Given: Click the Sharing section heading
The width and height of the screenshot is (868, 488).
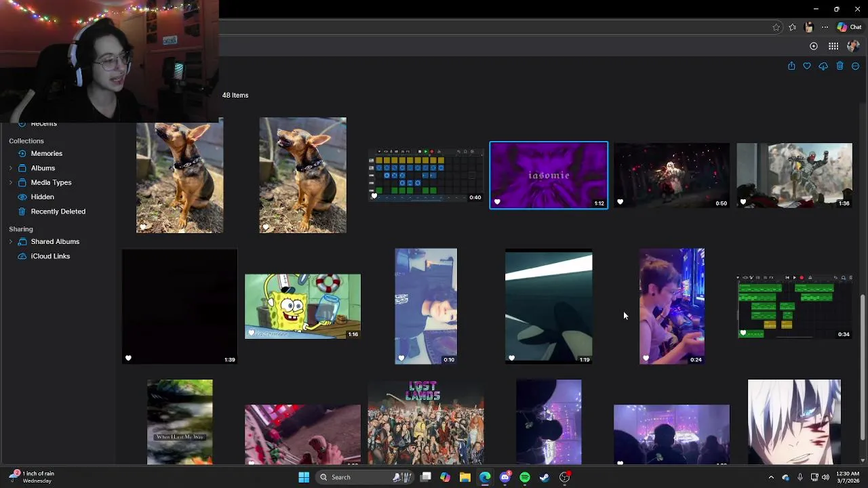Looking at the screenshot, I should pyautogui.click(x=21, y=229).
